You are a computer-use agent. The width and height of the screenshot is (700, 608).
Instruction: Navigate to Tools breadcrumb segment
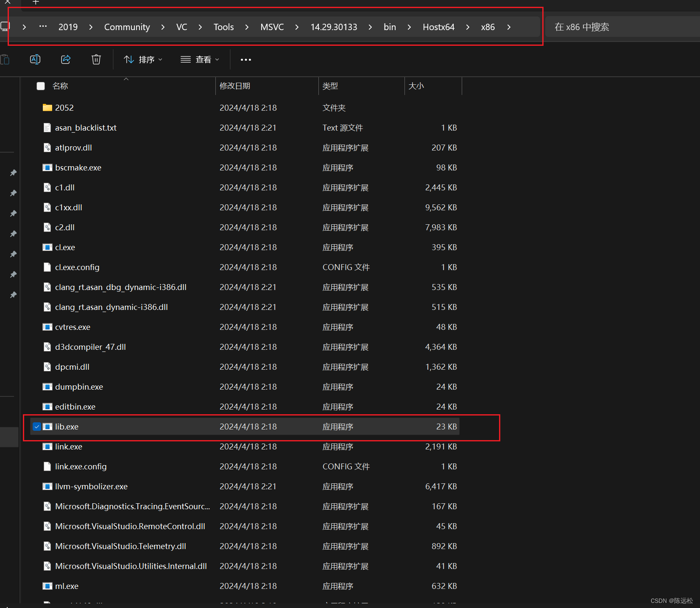(223, 27)
